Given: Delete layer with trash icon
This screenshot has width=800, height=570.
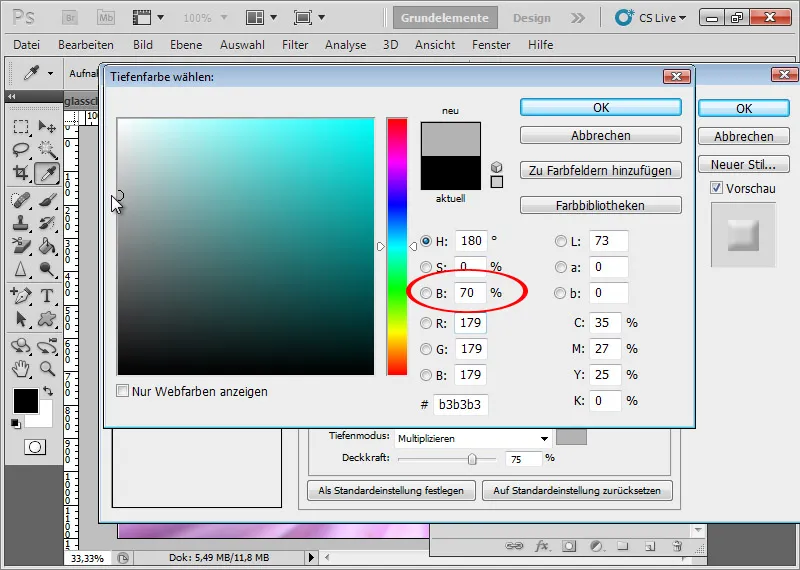Looking at the screenshot, I should point(677,546).
